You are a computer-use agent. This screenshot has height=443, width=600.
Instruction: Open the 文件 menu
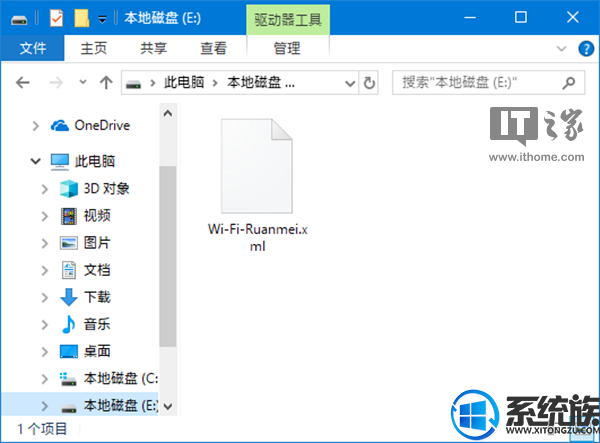pos(33,48)
